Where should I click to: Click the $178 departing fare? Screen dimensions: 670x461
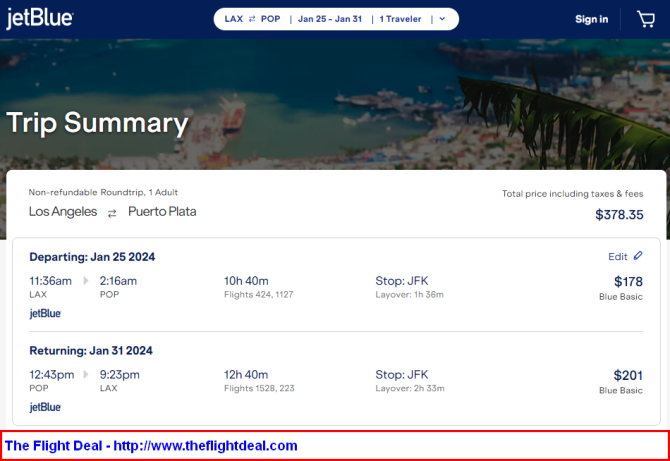628,282
